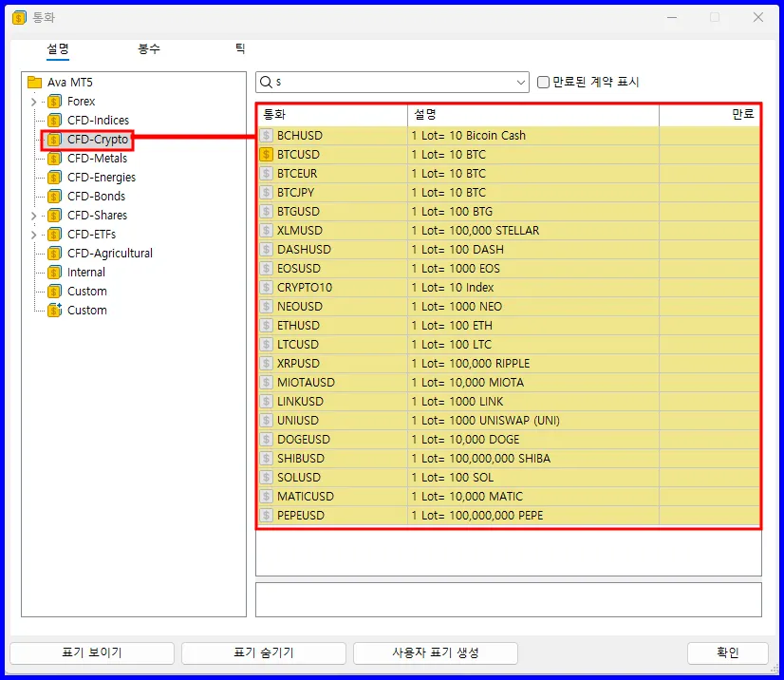Expand the CFD-ETFs tree node
The width and height of the screenshot is (784, 680).
coord(33,235)
